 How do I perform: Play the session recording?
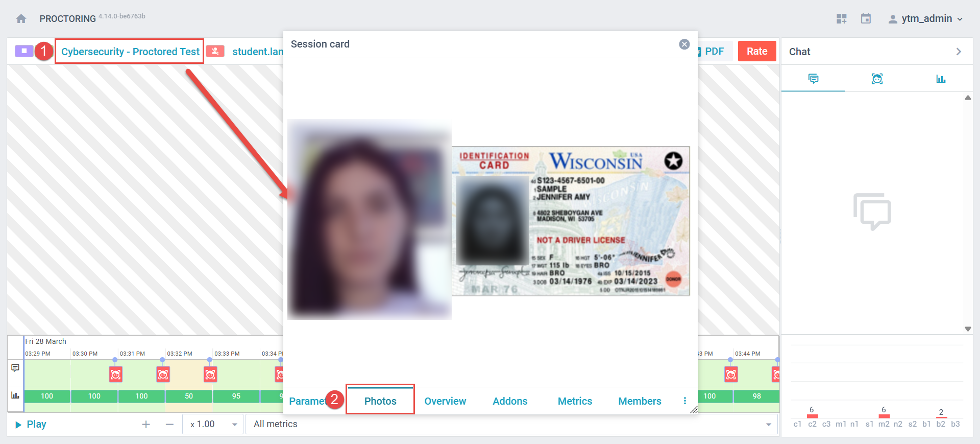point(31,425)
